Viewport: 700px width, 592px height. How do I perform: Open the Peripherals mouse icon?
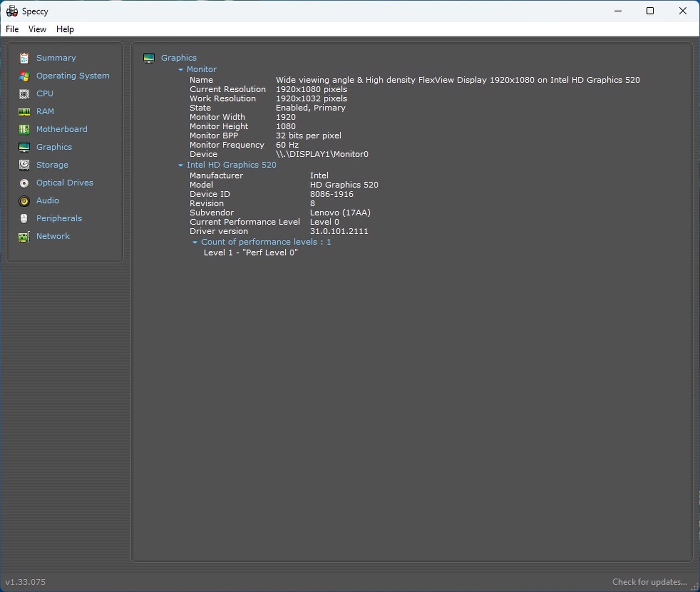[x=24, y=218]
